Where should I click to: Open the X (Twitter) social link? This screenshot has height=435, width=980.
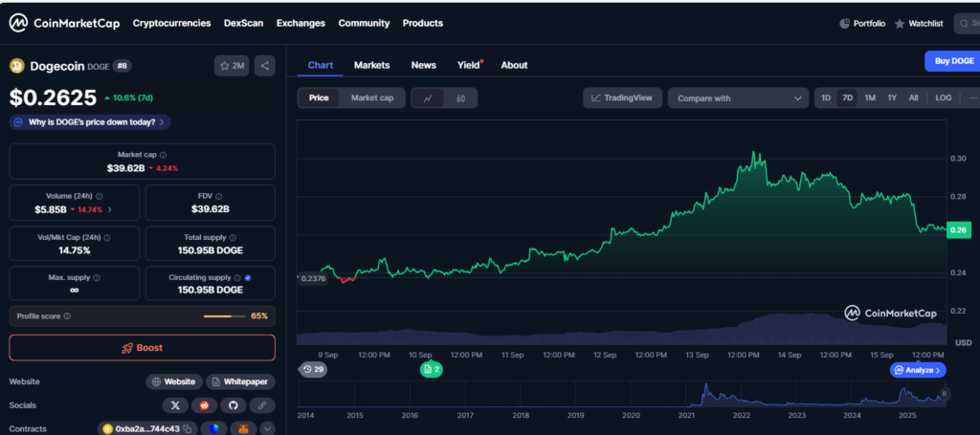175,405
